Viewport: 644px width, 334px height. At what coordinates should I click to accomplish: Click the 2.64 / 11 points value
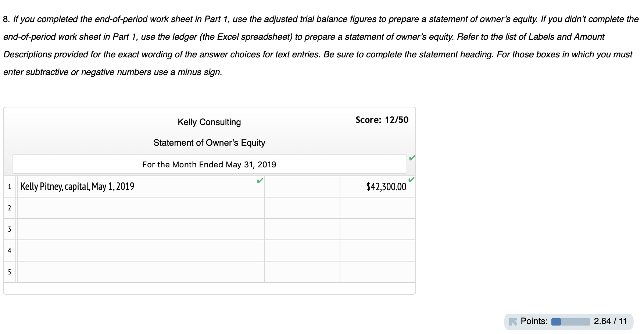tap(611, 321)
